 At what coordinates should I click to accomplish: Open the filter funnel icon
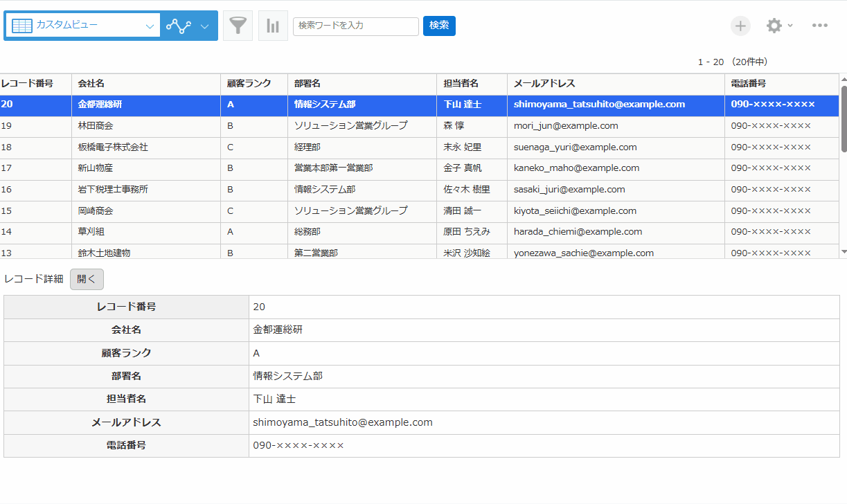238,26
